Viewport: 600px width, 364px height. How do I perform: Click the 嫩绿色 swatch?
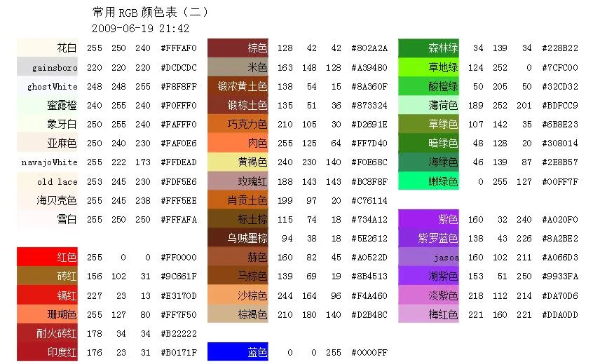428,181
